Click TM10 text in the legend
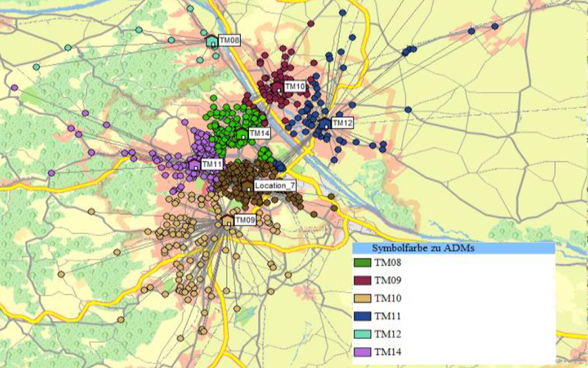Image resolution: width=588 pixels, height=368 pixels. [x=388, y=298]
